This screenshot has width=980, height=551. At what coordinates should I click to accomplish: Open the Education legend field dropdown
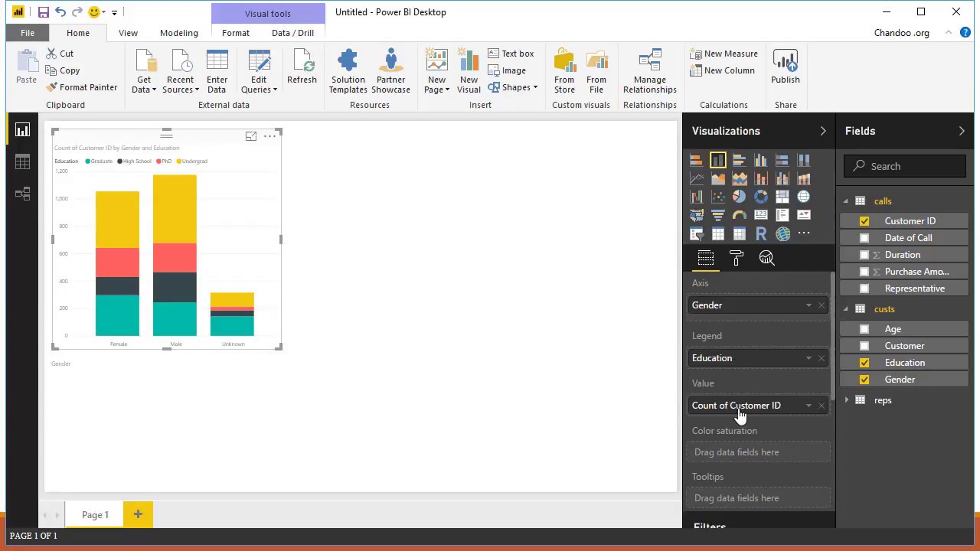(x=808, y=358)
